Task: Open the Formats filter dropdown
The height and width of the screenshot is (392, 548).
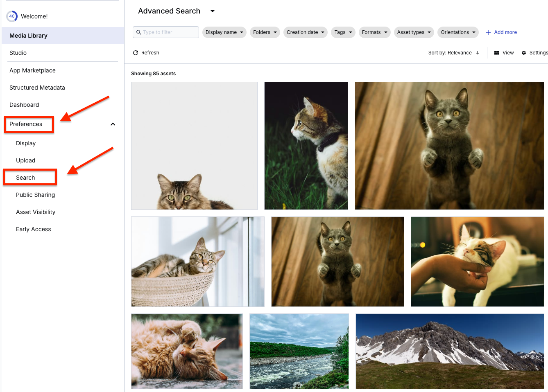Action: click(374, 32)
